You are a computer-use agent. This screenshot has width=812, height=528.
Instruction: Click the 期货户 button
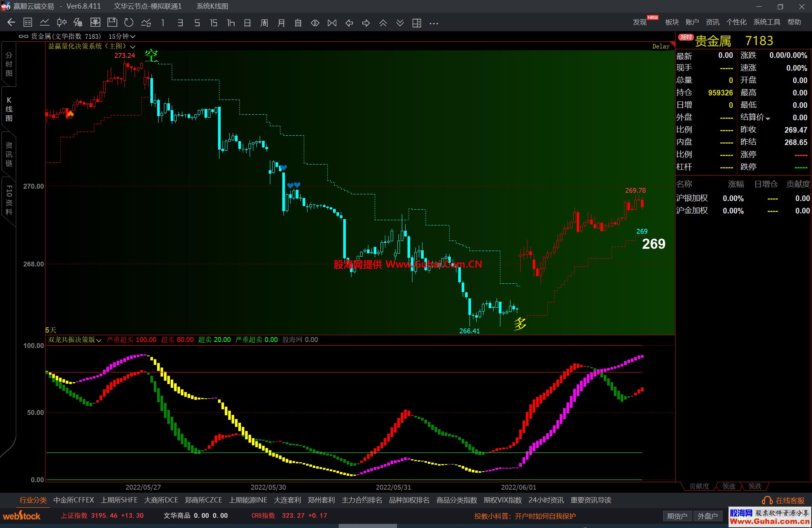tap(677, 516)
